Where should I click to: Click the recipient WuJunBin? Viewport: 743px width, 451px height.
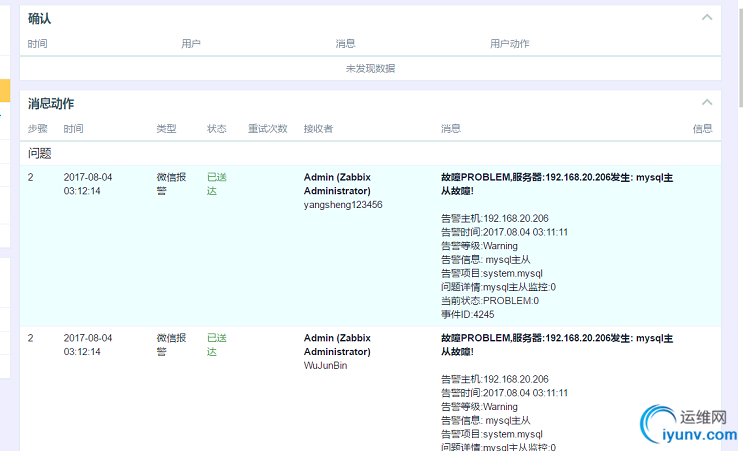pos(326,366)
